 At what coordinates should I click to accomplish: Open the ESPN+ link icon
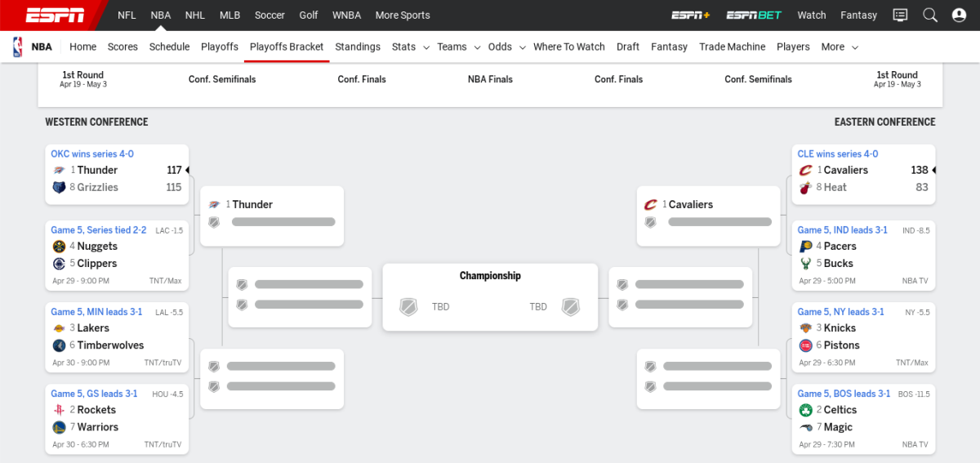690,15
